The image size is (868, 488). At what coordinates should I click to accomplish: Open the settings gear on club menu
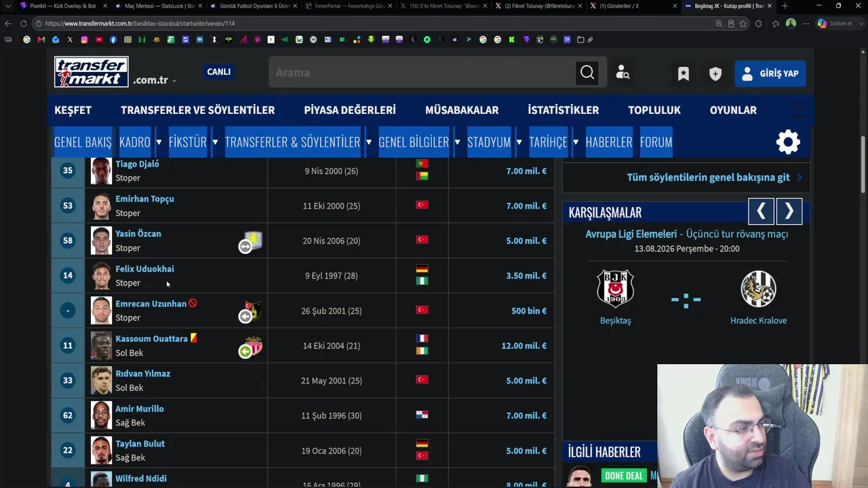788,142
